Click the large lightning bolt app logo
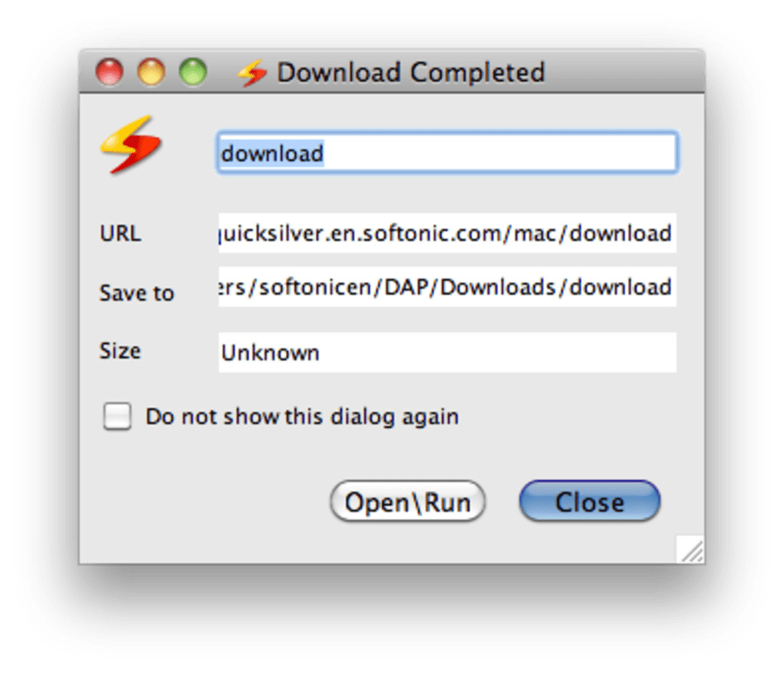784x673 pixels. coord(131,145)
